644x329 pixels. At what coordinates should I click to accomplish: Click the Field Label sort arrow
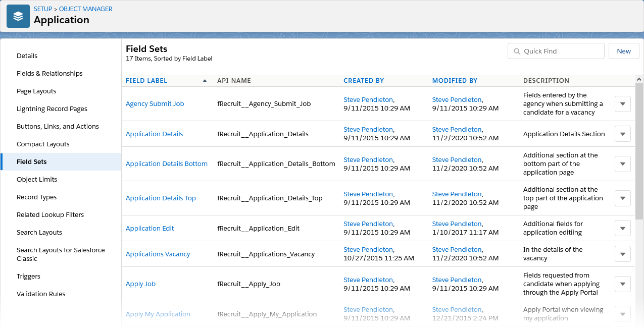pyautogui.click(x=205, y=81)
